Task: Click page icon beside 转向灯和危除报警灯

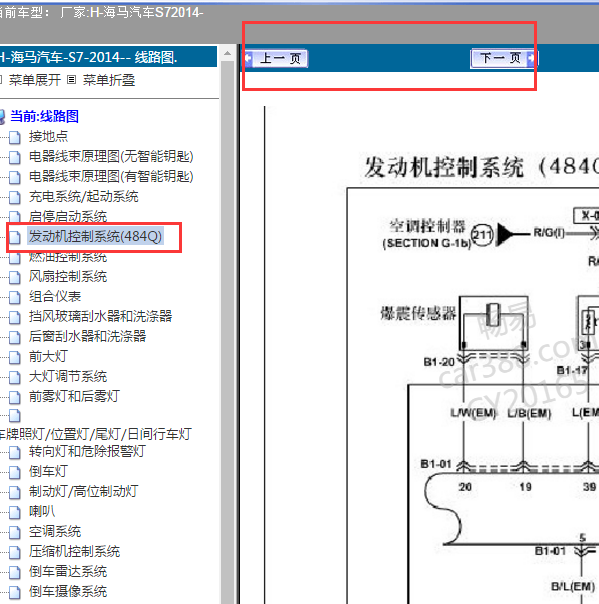Action: [15, 452]
